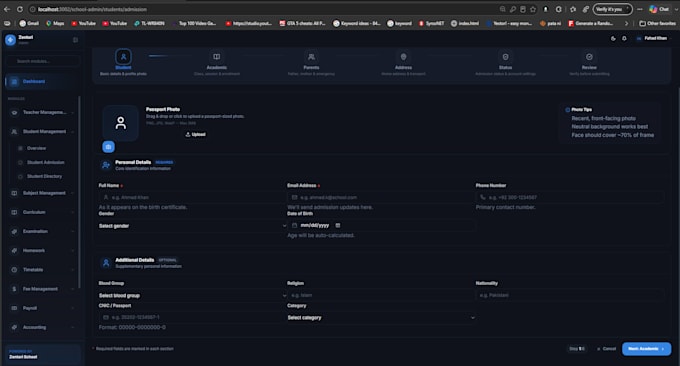
Task: Expand Teacher Management menu chevron
Action: tap(72, 112)
